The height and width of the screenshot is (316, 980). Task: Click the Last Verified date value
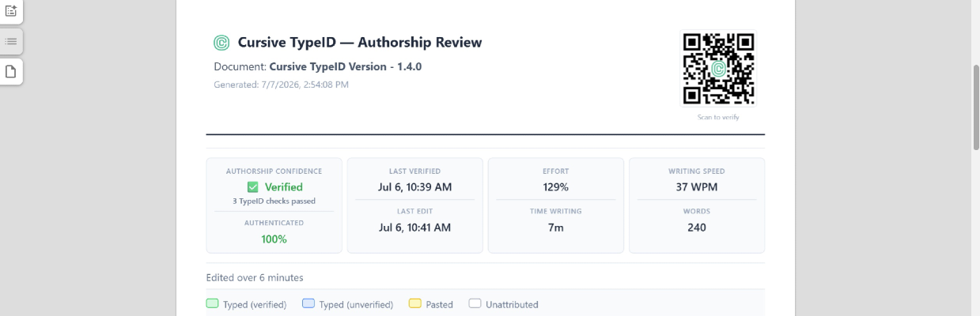click(x=415, y=187)
